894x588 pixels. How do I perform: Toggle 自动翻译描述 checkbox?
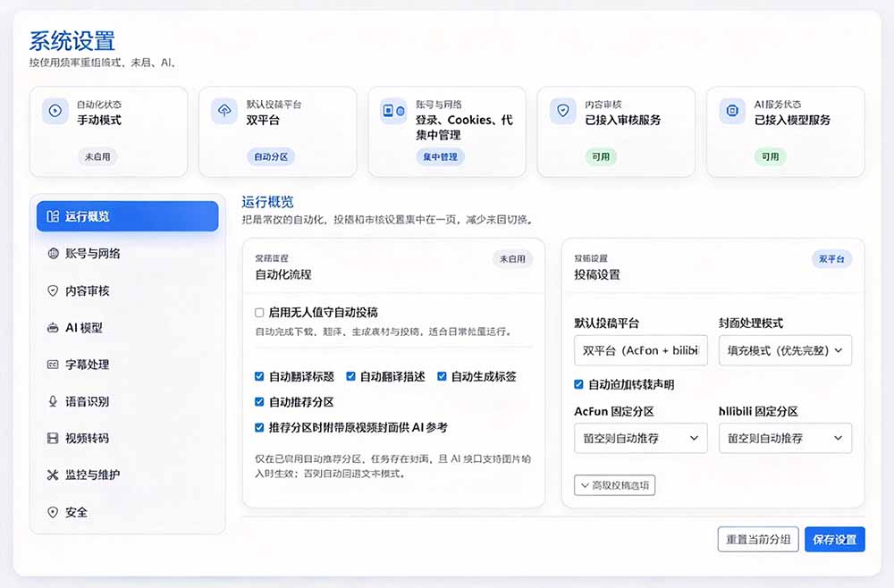coord(350,376)
